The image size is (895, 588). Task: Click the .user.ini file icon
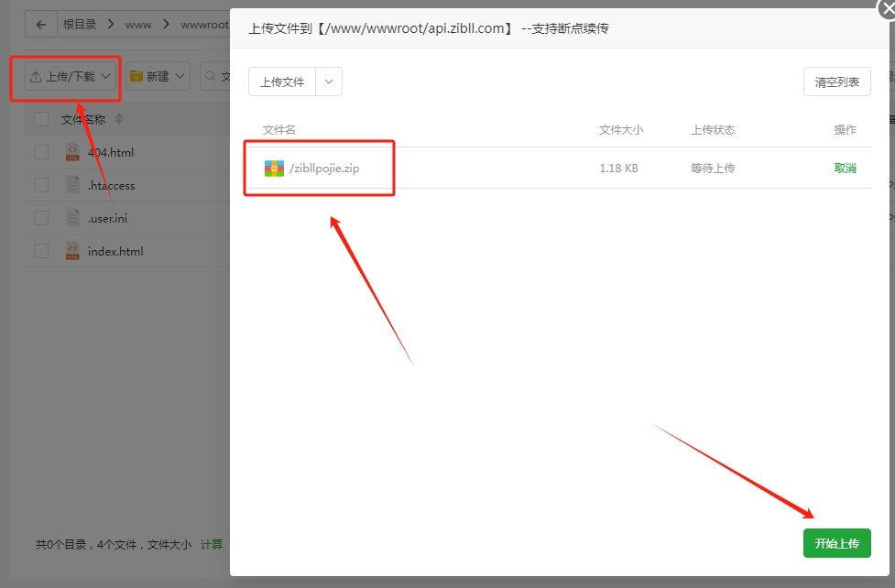click(72, 218)
